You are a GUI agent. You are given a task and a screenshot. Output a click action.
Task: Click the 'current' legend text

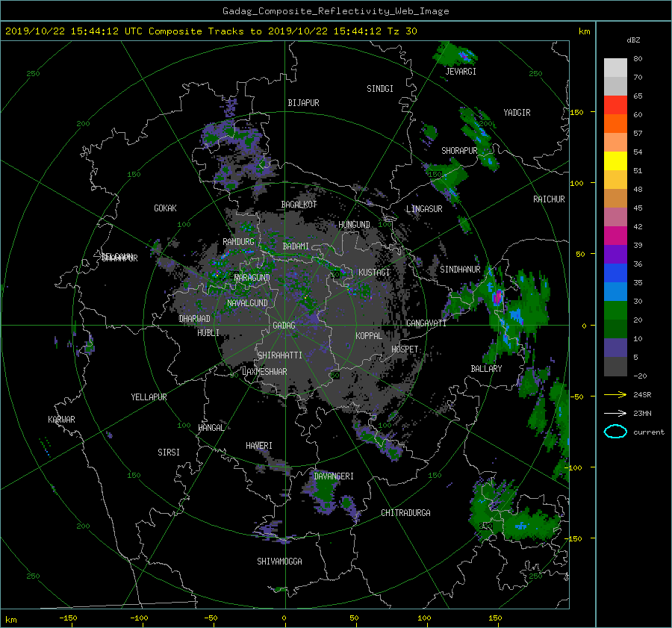pyautogui.click(x=649, y=432)
